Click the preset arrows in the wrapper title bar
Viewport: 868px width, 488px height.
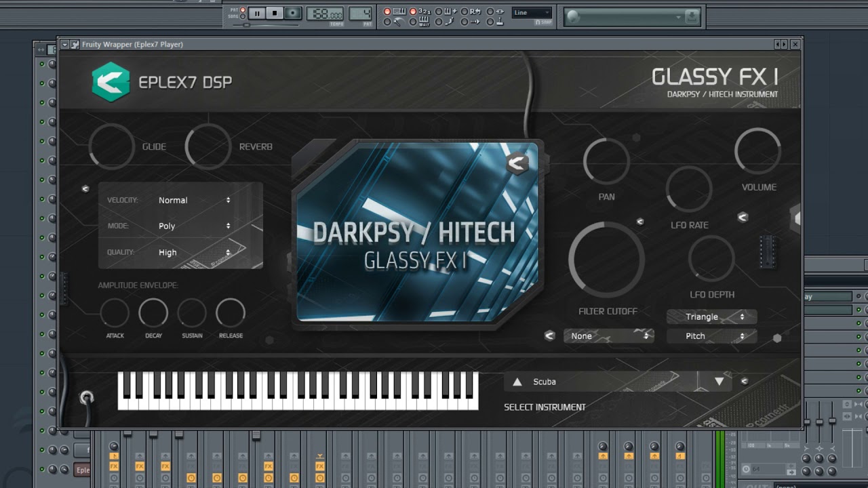pos(781,45)
